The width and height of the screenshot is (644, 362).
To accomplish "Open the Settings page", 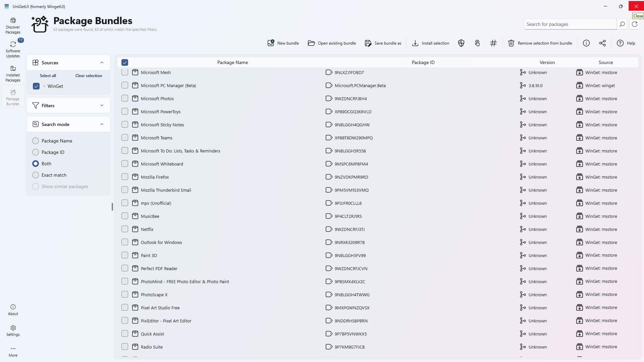I will [x=13, y=330].
